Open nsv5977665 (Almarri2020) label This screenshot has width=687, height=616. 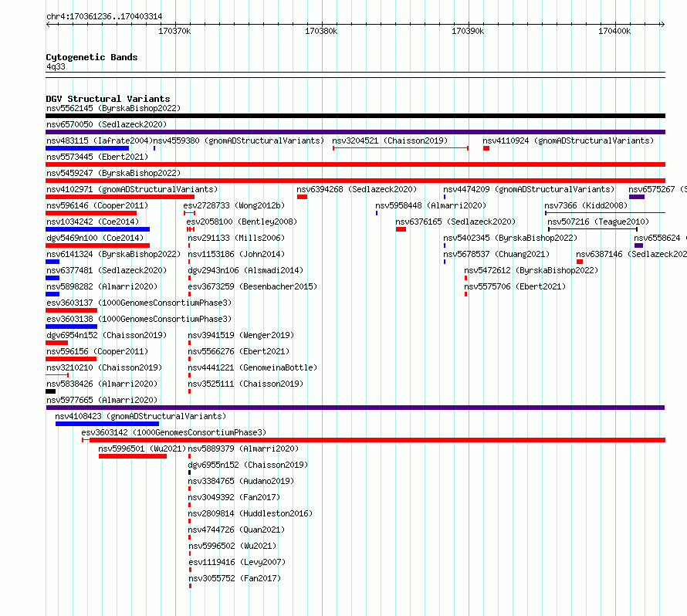(102, 400)
